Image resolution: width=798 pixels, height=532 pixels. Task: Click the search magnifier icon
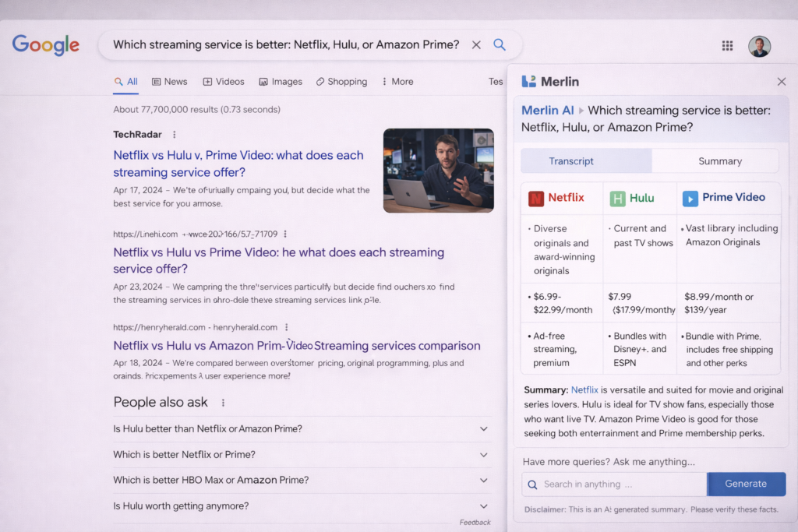click(x=499, y=44)
